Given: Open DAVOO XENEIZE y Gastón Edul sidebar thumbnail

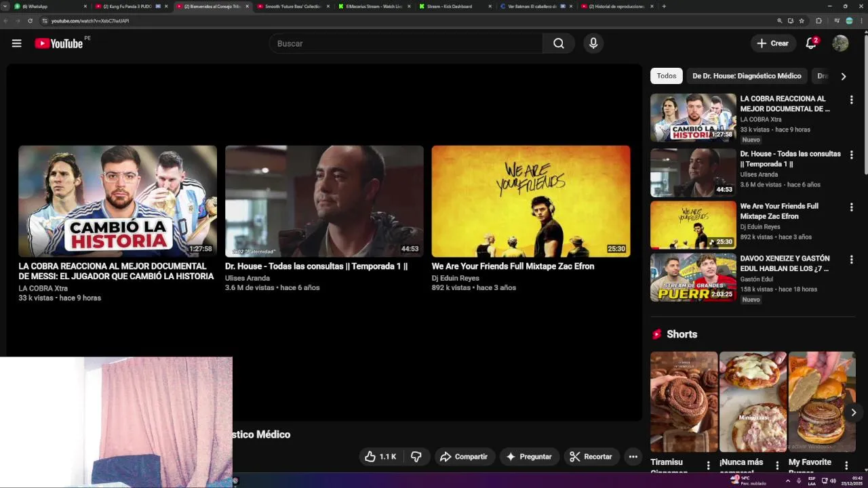Looking at the screenshot, I should click(x=693, y=277).
